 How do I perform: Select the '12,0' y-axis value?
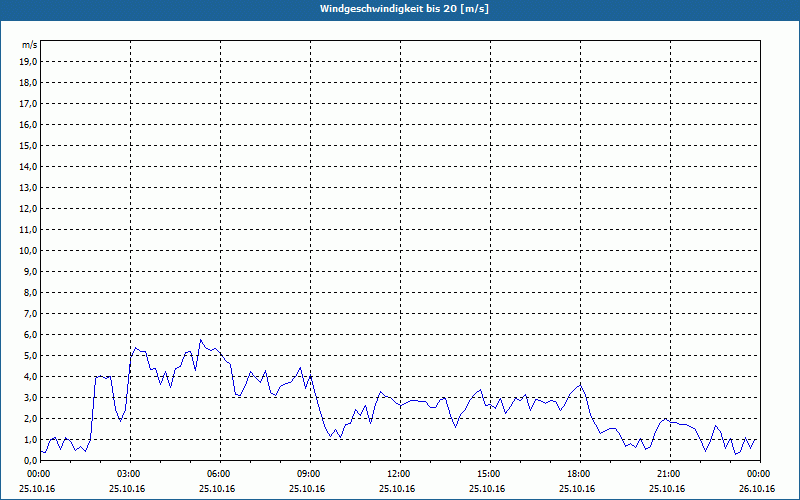(x=28, y=209)
